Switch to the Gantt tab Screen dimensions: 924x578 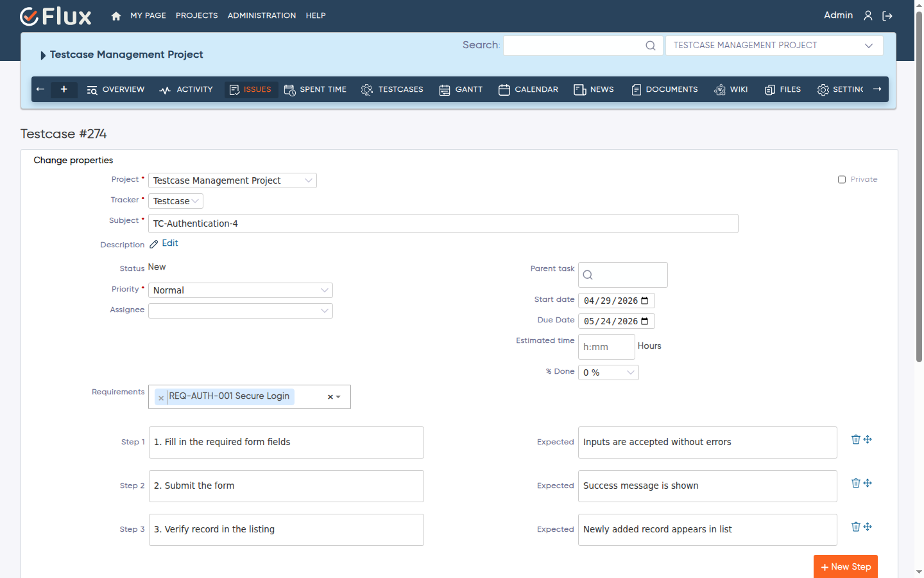click(x=461, y=89)
